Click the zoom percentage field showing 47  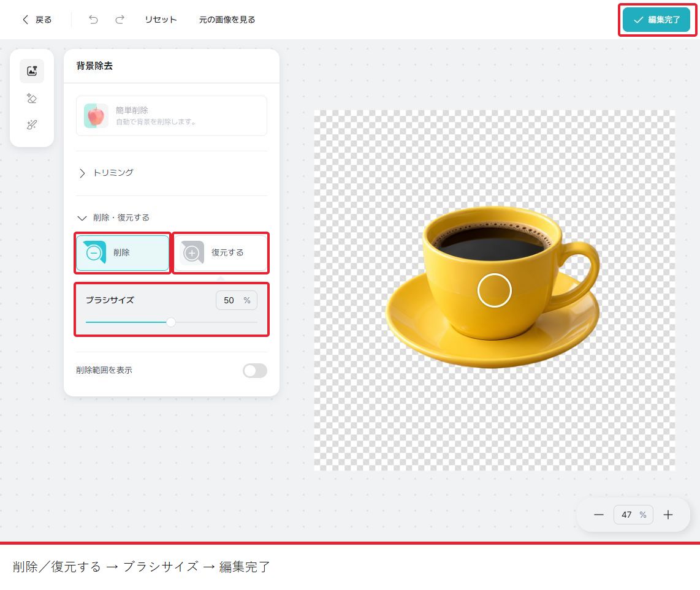(633, 515)
